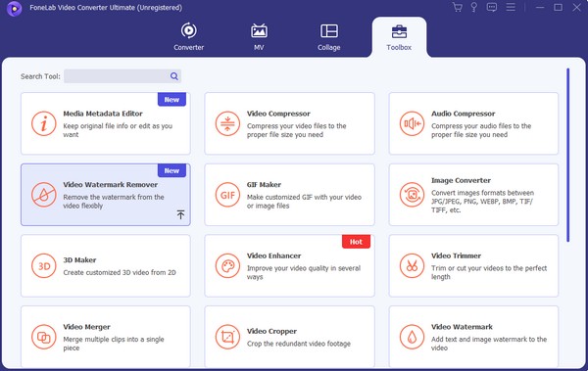
Task: Click the vertical scrollbar on the right
Action: tap(568, 155)
